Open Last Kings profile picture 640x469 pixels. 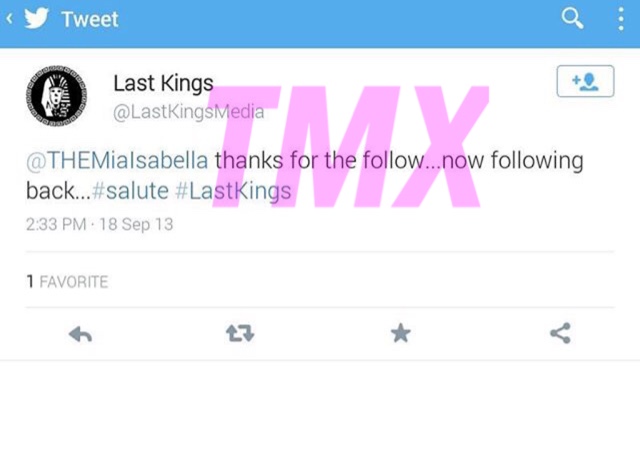click(x=57, y=96)
